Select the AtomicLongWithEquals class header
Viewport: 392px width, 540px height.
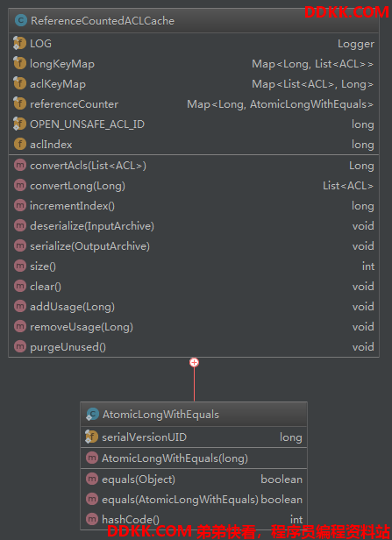(x=194, y=415)
